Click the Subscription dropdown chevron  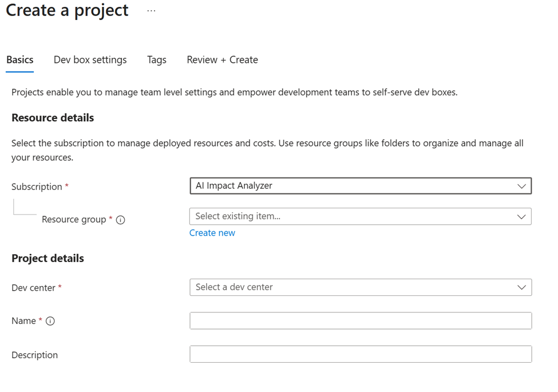[x=521, y=185]
